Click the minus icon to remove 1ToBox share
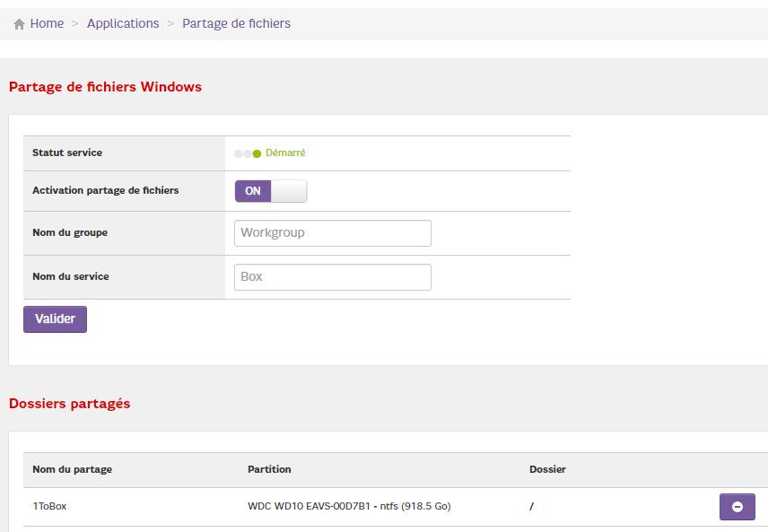 coord(737,507)
